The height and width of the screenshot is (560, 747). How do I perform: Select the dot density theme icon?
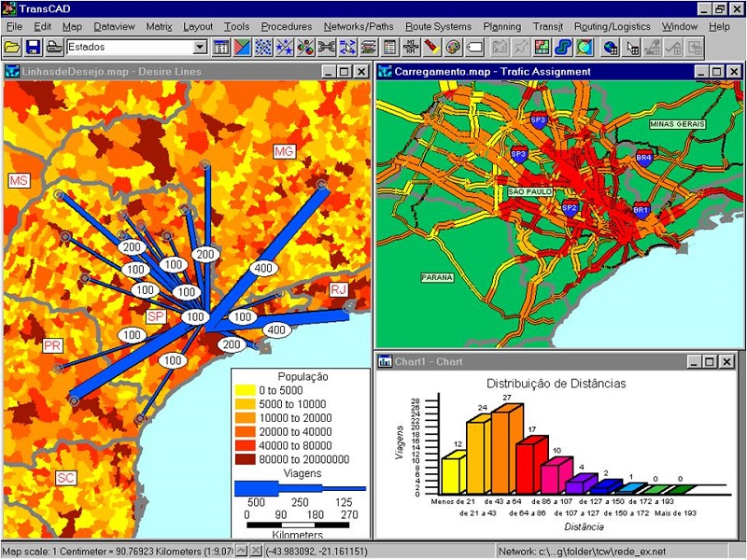pyautogui.click(x=263, y=48)
